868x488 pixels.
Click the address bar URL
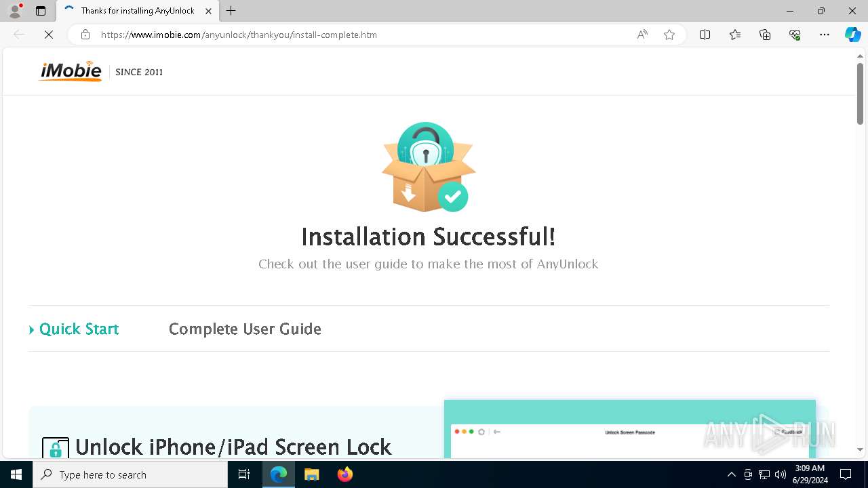[239, 35]
